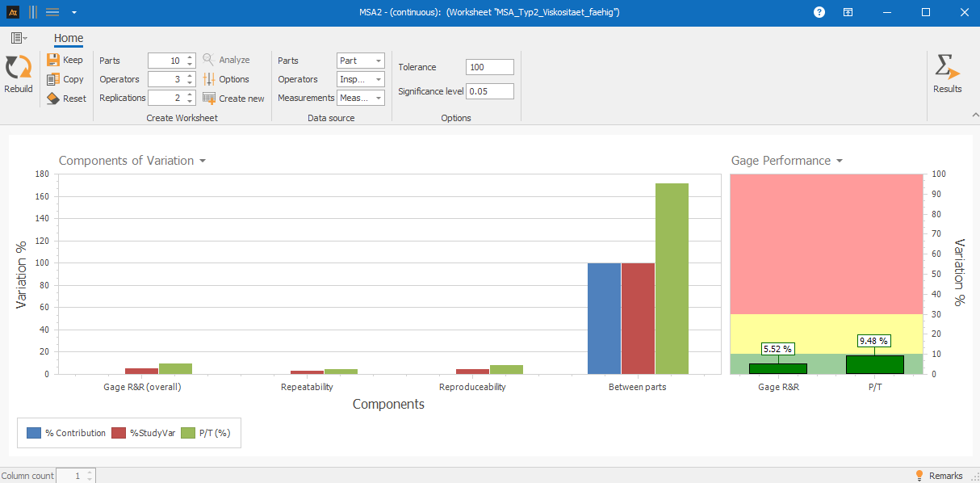Image resolution: width=980 pixels, height=483 pixels.
Task: Click Create new worksheet icon
Action: 209,99
